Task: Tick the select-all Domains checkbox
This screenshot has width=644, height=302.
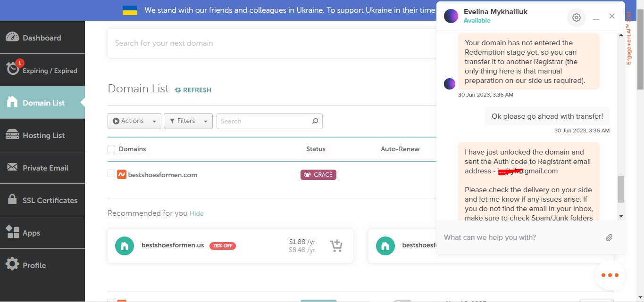Action: 111,149
